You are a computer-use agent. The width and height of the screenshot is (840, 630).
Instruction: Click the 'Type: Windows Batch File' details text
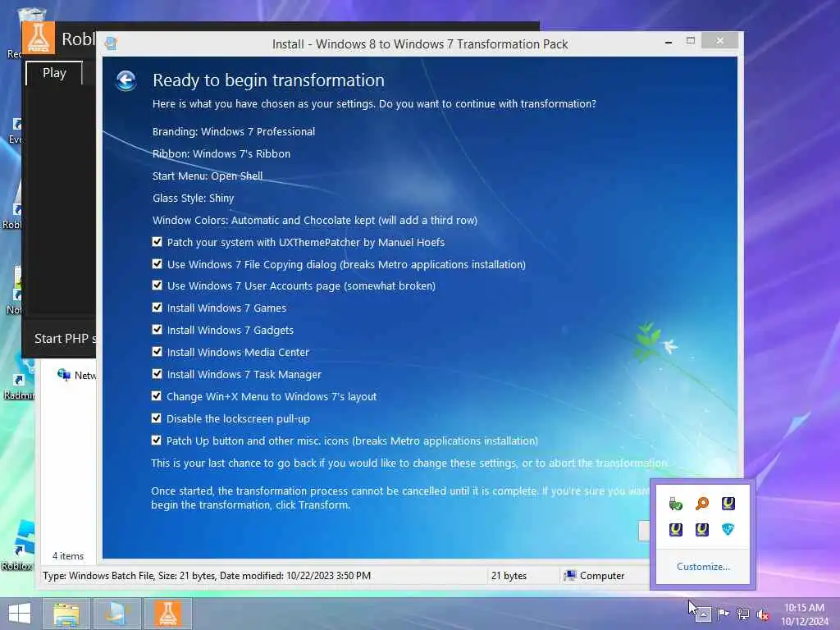[x=207, y=575]
